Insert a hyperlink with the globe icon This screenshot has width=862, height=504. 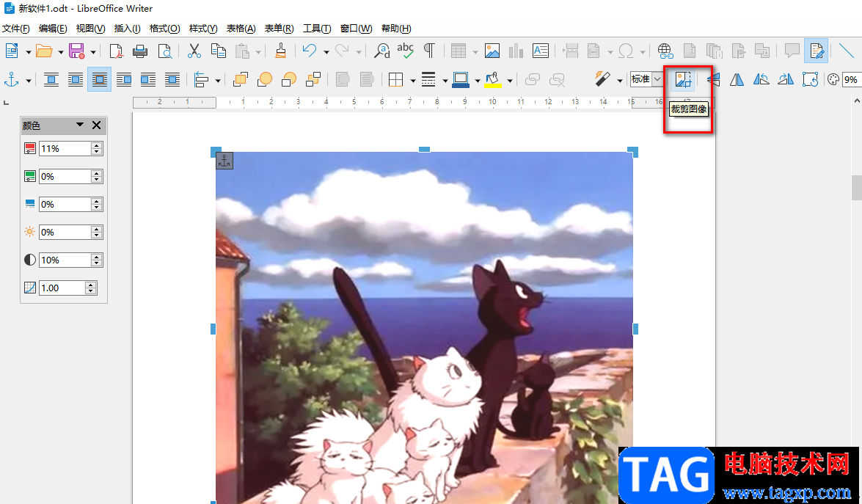(665, 51)
